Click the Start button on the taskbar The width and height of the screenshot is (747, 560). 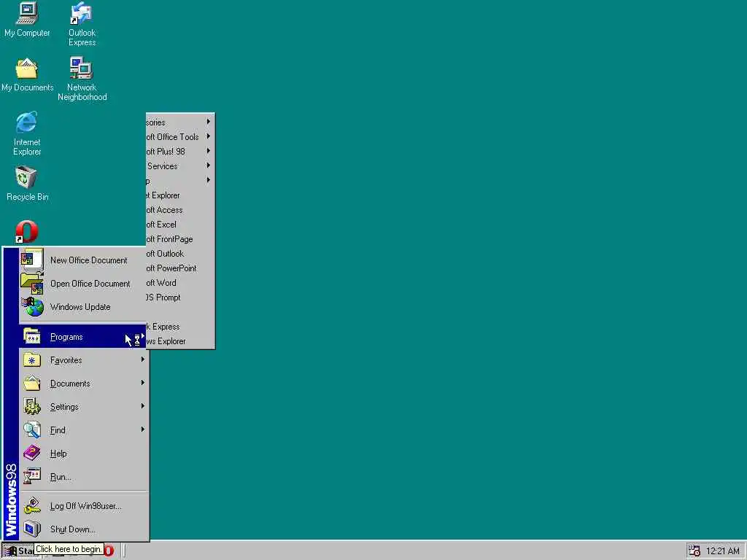click(18, 551)
